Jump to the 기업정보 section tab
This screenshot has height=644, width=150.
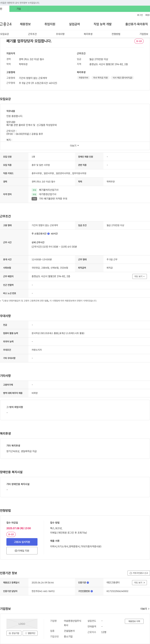[x=144, y=34]
